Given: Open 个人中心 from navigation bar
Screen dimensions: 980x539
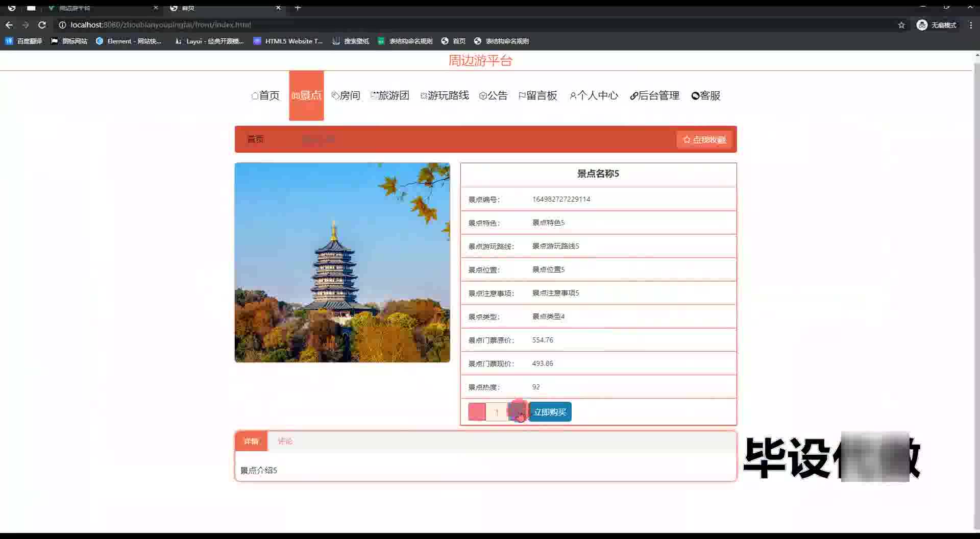Looking at the screenshot, I should pyautogui.click(x=594, y=95).
